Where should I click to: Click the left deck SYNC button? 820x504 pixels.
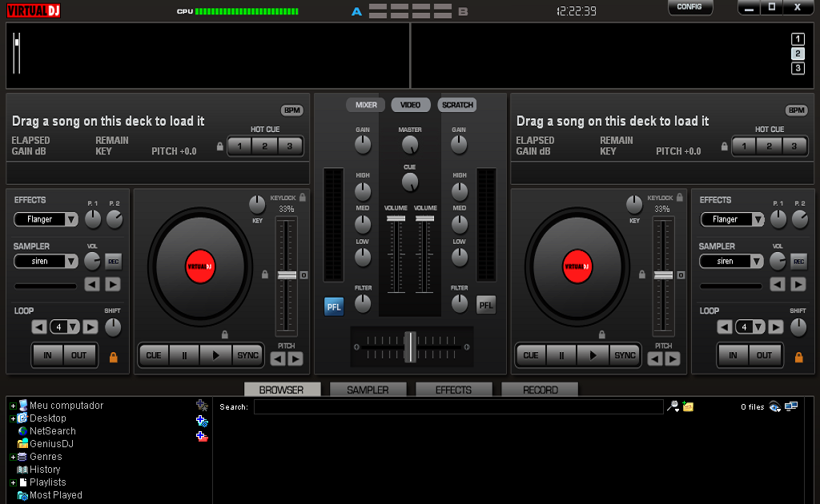247,356
